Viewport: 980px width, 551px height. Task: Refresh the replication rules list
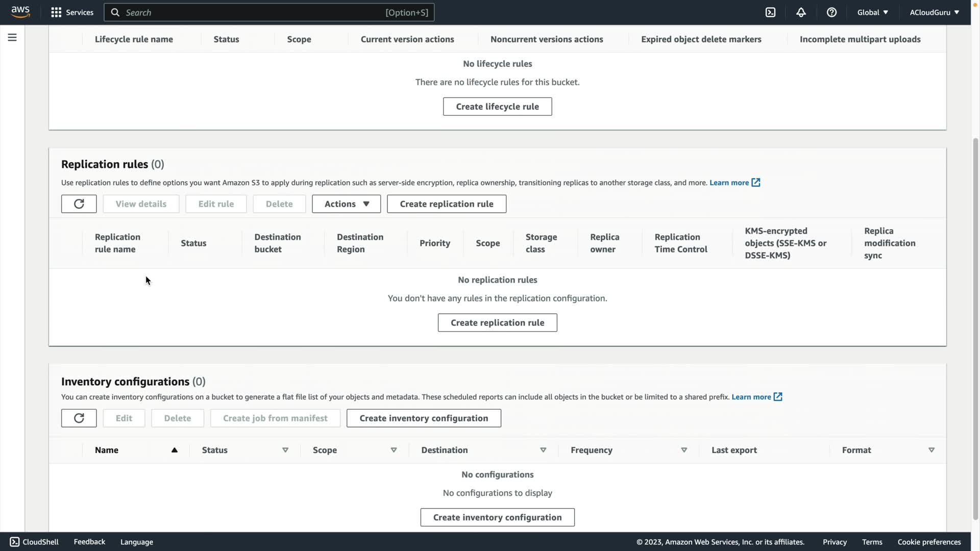[79, 204]
